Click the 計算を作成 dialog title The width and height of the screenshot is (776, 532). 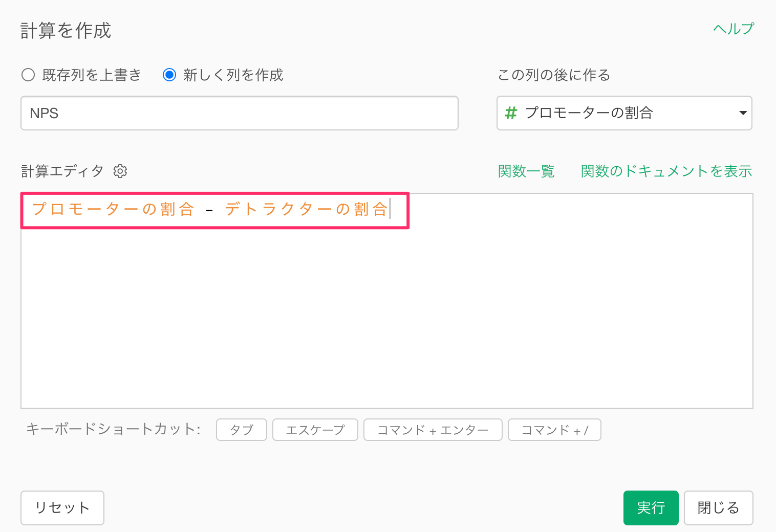coord(66,31)
